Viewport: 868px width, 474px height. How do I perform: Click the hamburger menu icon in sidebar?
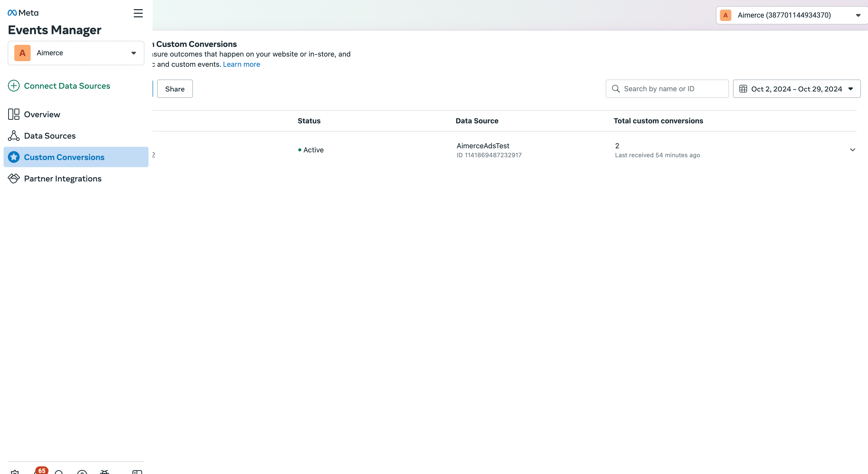click(x=138, y=13)
